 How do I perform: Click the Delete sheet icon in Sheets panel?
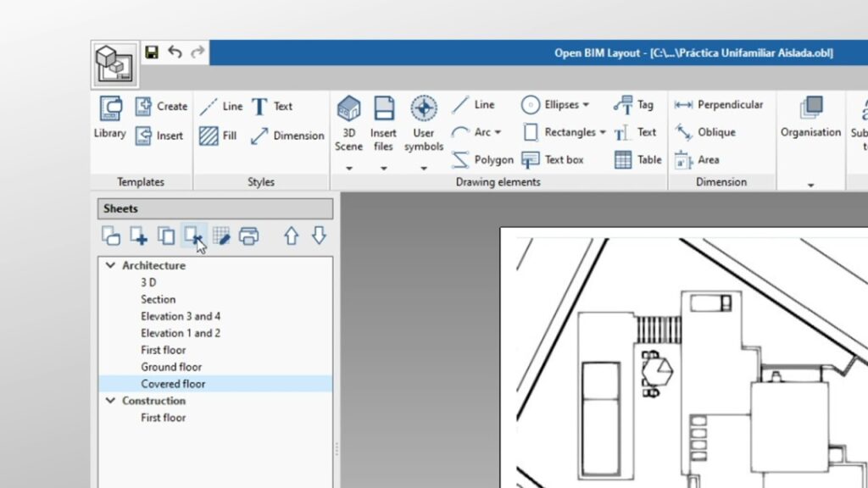pos(194,236)
